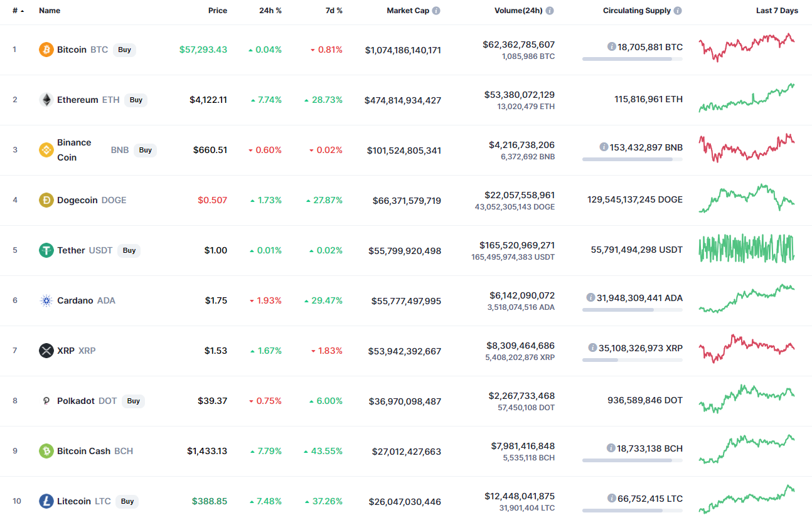Click the Volume(24h) info icon

[x=550, y=11]
